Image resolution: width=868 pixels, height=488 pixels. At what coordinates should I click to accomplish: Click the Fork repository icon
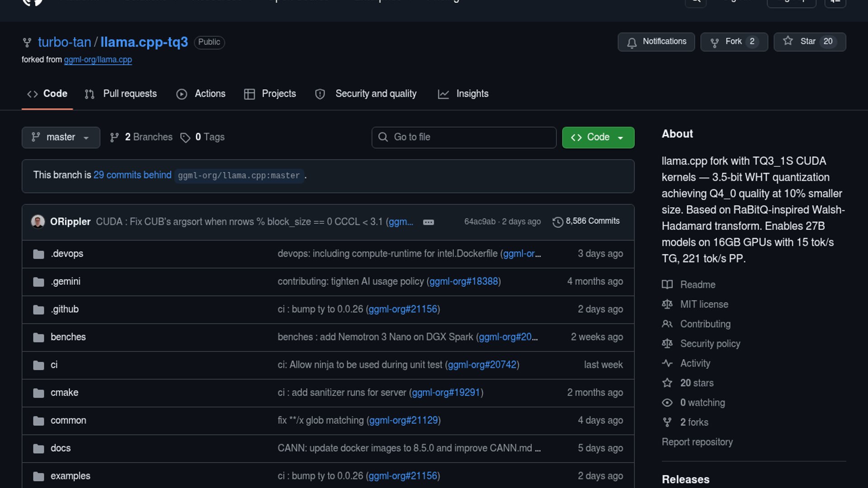tap(715, 42)
